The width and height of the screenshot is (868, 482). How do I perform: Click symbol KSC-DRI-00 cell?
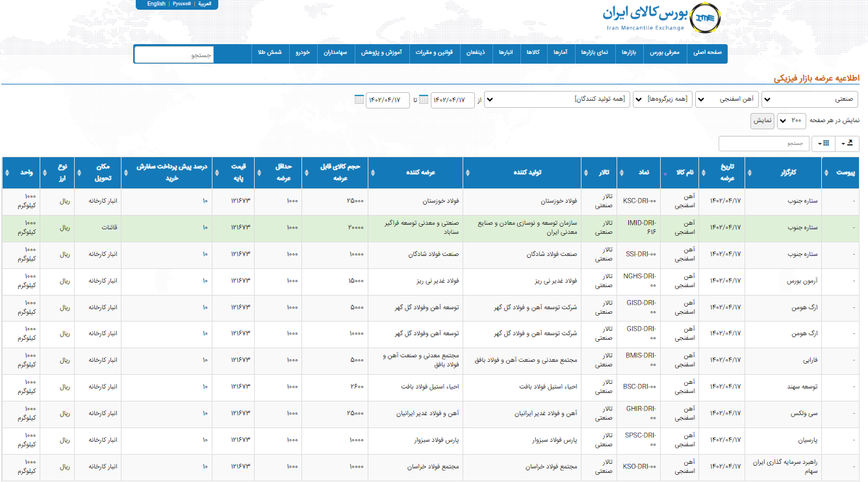coord(639,201)
